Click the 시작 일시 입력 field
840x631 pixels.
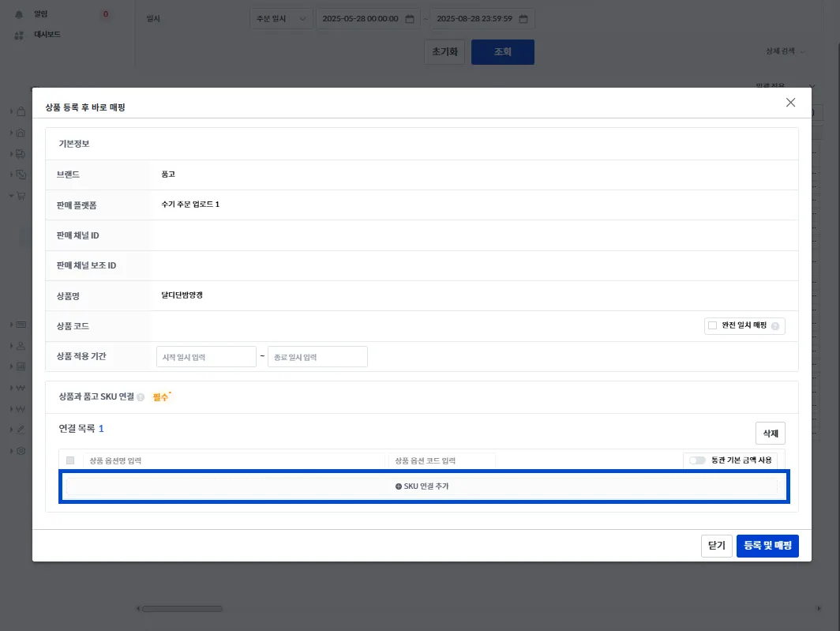pos(206,357)
